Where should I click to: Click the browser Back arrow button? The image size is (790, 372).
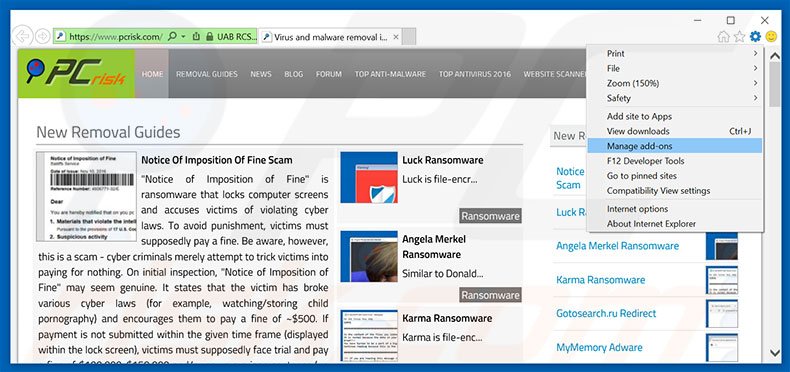pos(23,36)
